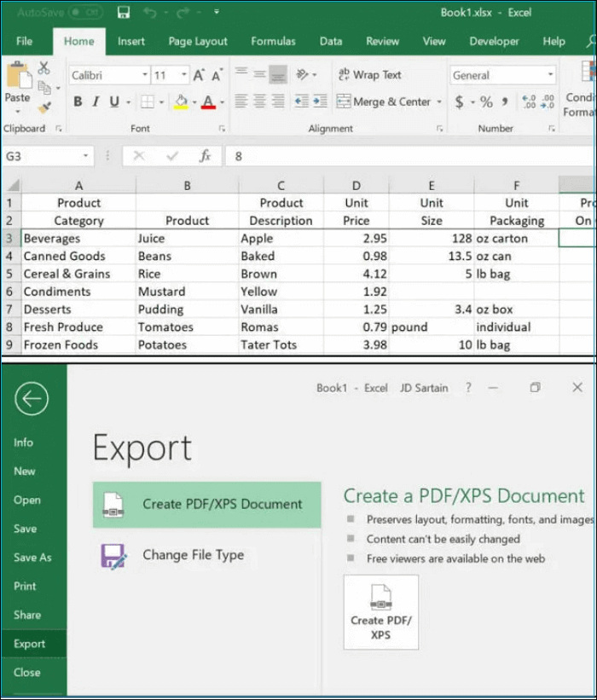This screenshot has height=700, width=597.
Task: Click the Orientation text angle icon
Action: [x=303, y=74]
